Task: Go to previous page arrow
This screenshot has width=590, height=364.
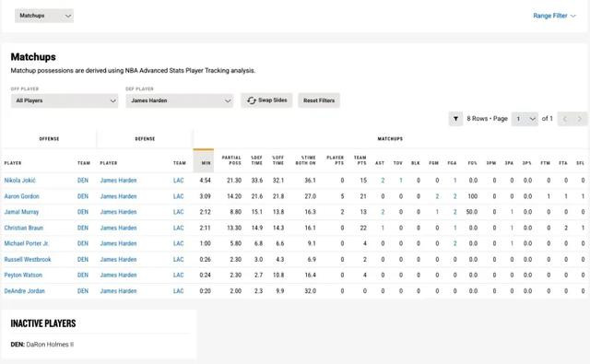Action: pyautogui.click(x=565, y=119)
